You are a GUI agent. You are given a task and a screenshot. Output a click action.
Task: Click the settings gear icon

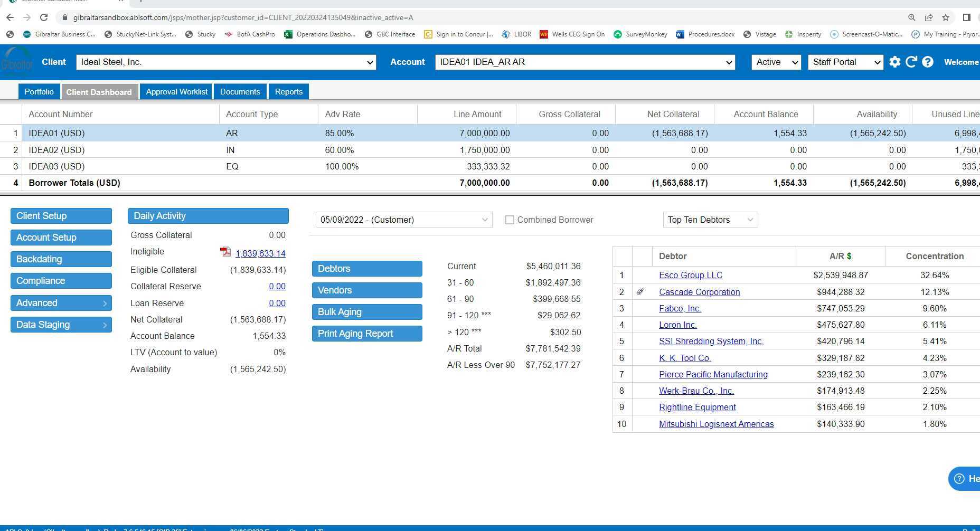pyautogui.click(x=894, y=62)
